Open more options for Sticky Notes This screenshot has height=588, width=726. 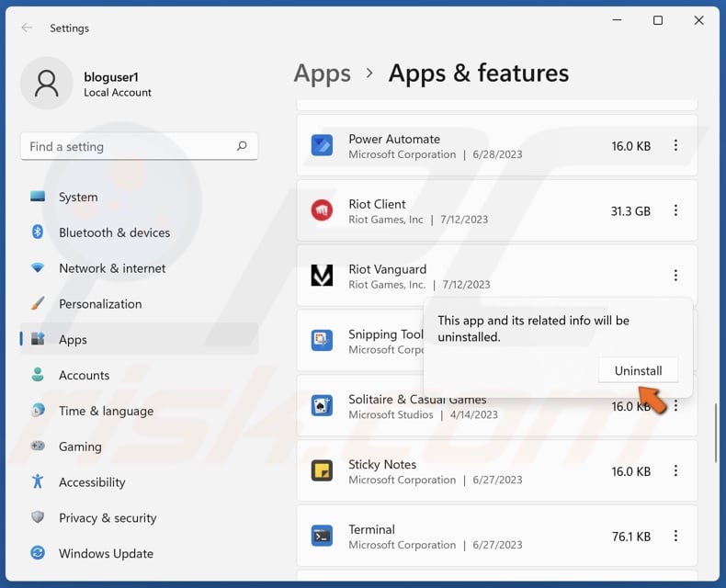point(675,471)
